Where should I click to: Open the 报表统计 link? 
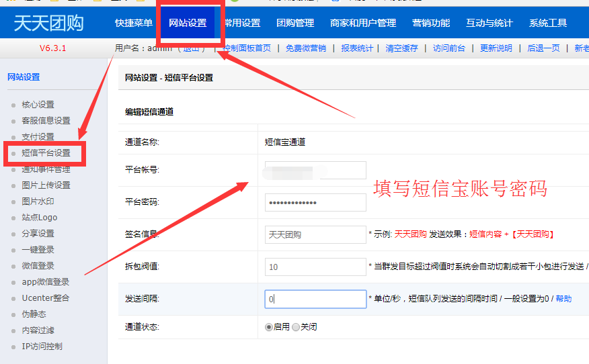357,48
